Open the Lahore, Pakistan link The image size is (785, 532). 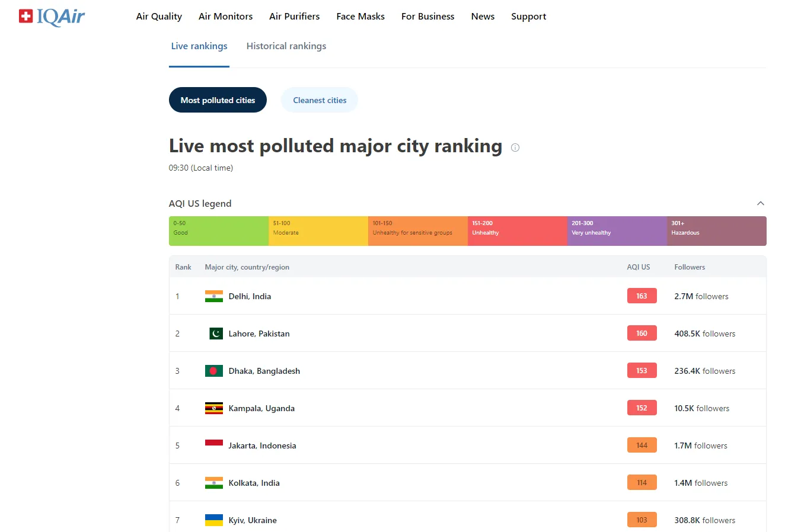click(259, 334)
